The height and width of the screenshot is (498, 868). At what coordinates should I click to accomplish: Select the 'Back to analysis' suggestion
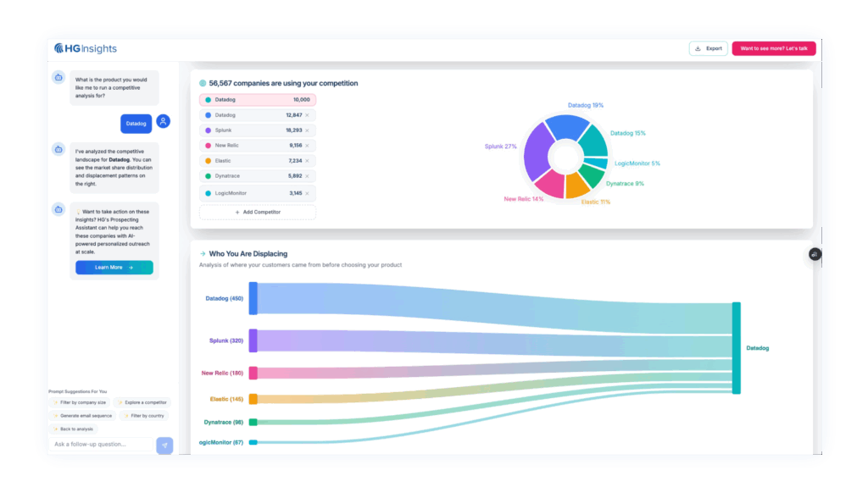point(74,429)
